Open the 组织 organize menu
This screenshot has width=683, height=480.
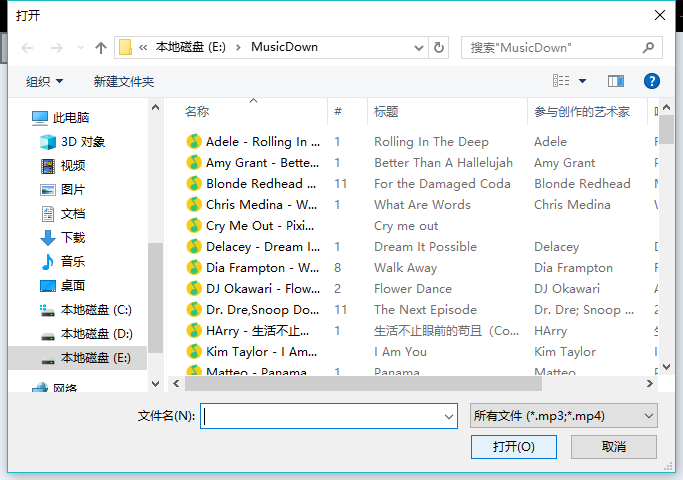pos(44,81)
